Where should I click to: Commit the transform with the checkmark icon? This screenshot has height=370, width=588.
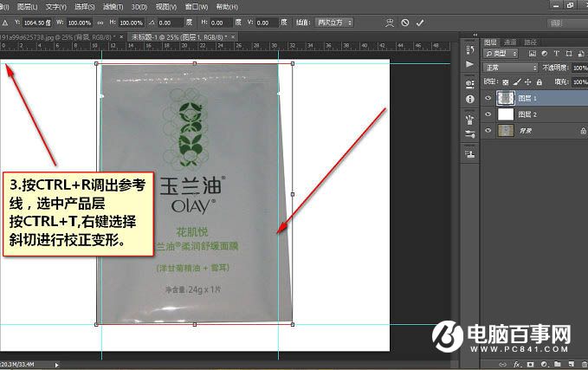coord(420,23)
